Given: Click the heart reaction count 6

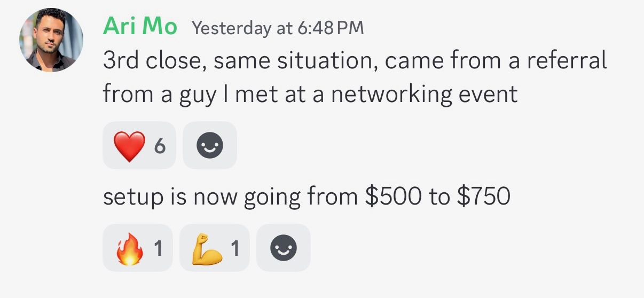Looking at the screenshot, I should pyautogui.click(x=160, y=146).
